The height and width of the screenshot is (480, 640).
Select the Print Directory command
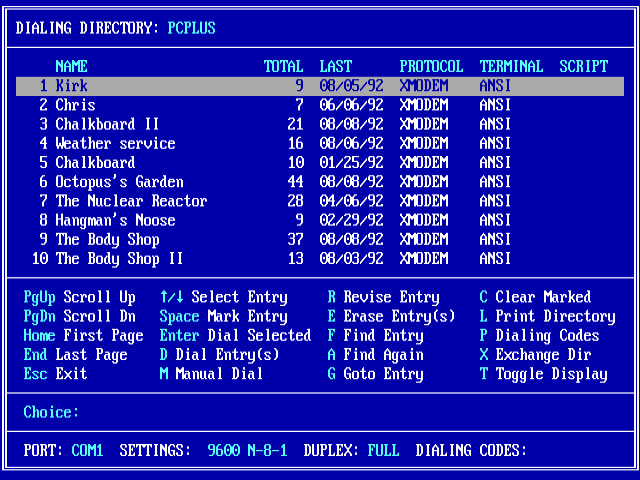[x=547, y=316]
